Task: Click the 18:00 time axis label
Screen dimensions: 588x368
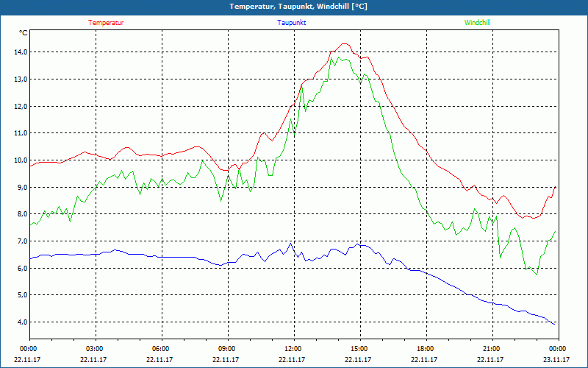Action: [x=426, y=349]
